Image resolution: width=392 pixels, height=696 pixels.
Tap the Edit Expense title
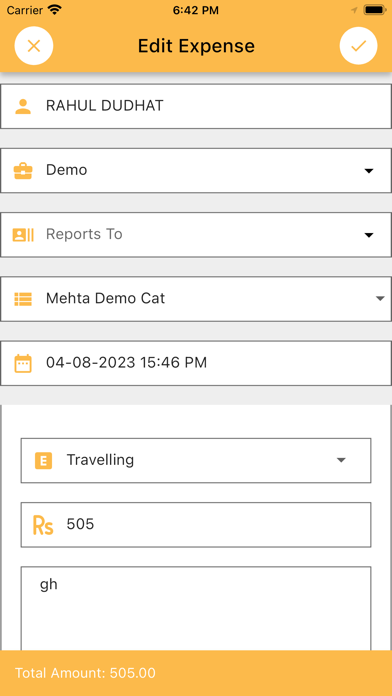coord(196,46)
